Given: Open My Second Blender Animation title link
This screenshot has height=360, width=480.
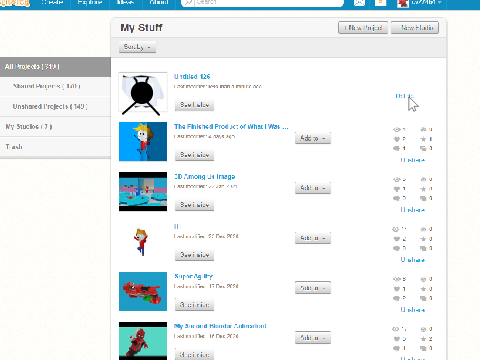Looking at the screenshot, I should (220, 326).
